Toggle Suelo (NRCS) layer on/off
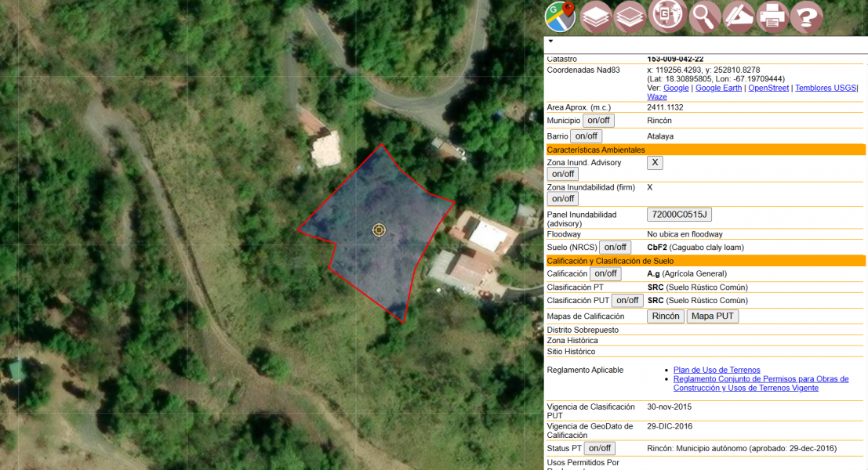 click(615, 248)
